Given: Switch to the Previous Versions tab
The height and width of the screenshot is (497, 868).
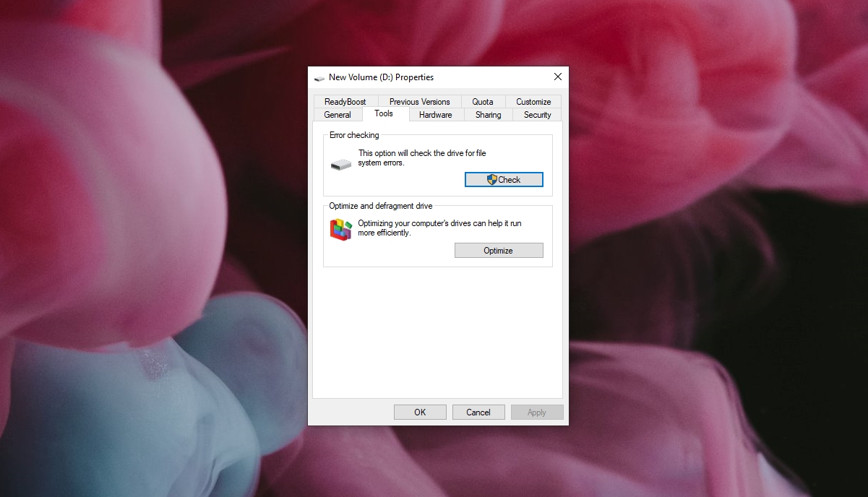Looking at the screenshot, I should [x=420, y=102].
